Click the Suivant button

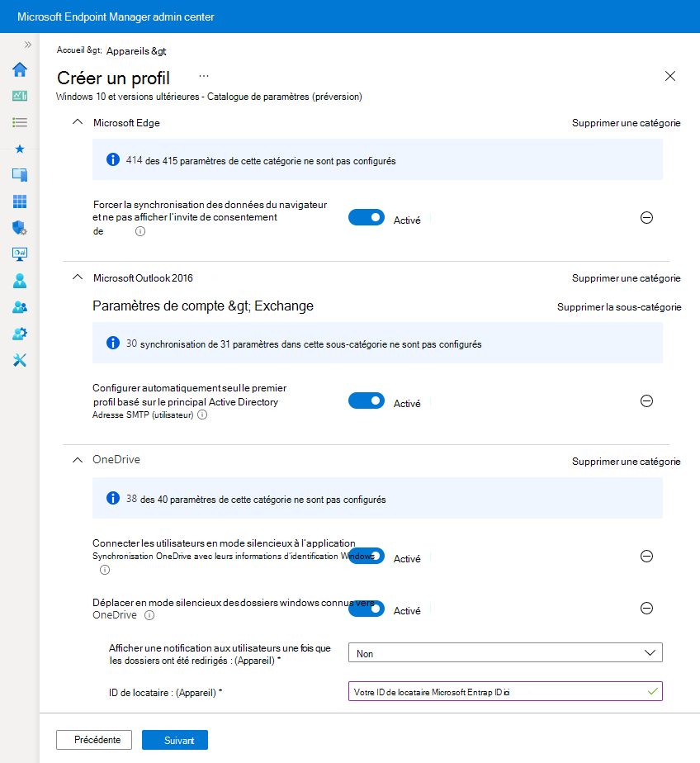tap(174, 740)
